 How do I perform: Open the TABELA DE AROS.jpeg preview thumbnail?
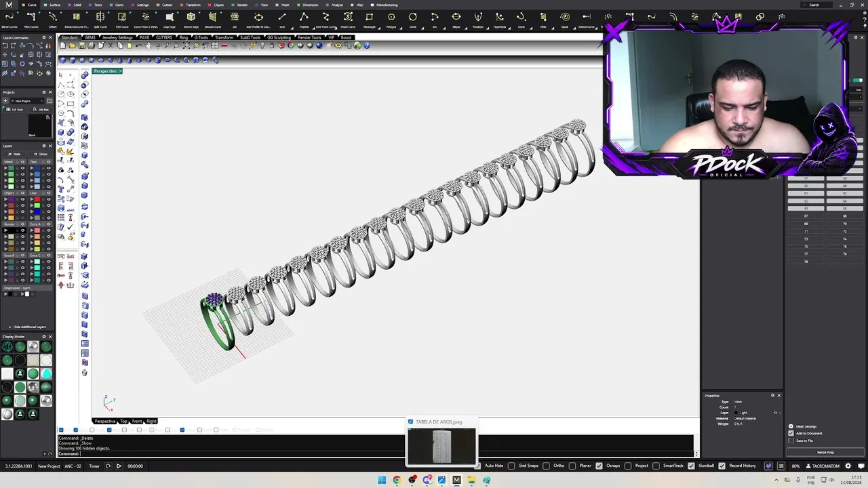point(441,446)
